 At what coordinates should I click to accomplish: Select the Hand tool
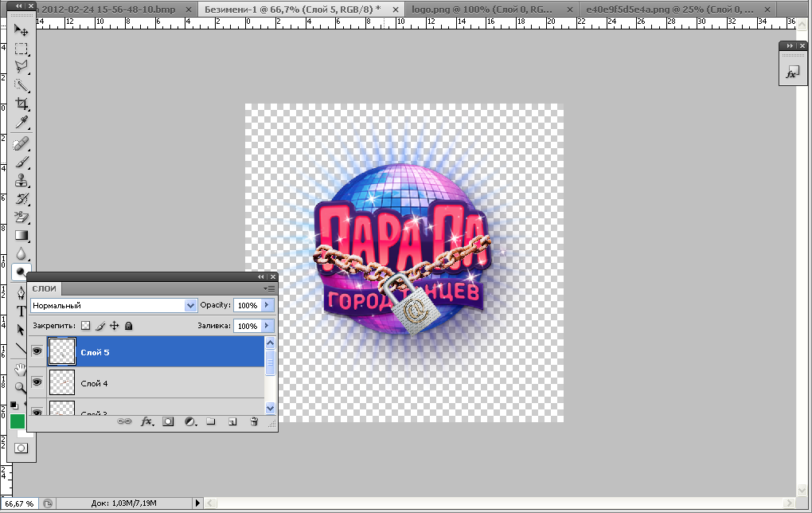20,370
